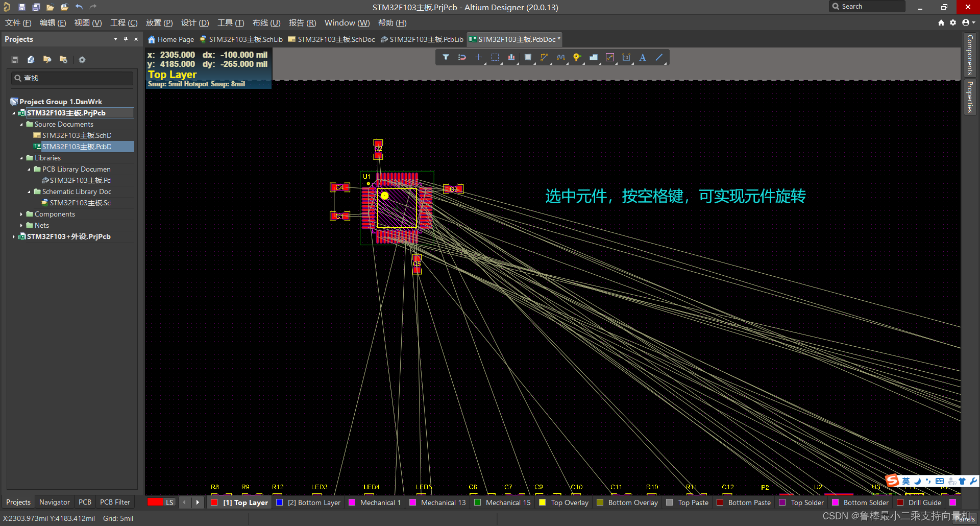Click the folder with magnifier icon
The image size is (980, 526).
pos(47,60)
